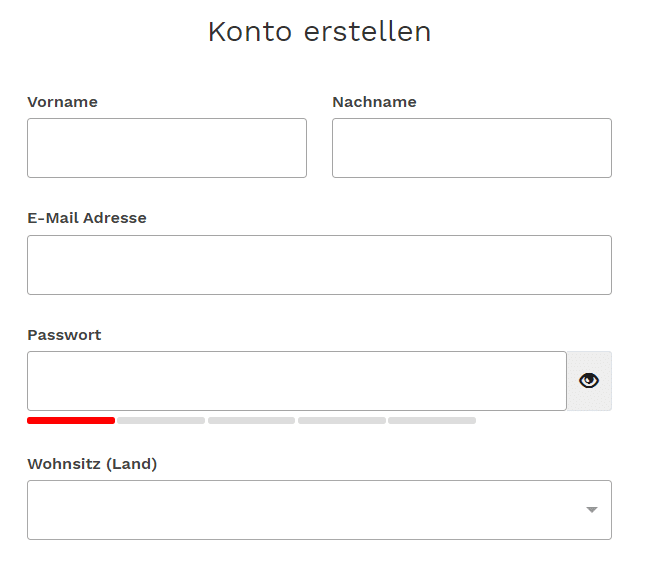Screen dimensions: 645x564
Task: Expand country list via the gray arrow
Action: coord(592,510)
